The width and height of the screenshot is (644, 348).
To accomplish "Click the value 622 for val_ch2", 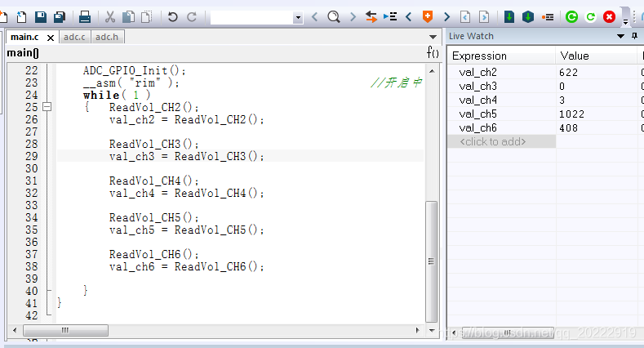I will 568,73.
